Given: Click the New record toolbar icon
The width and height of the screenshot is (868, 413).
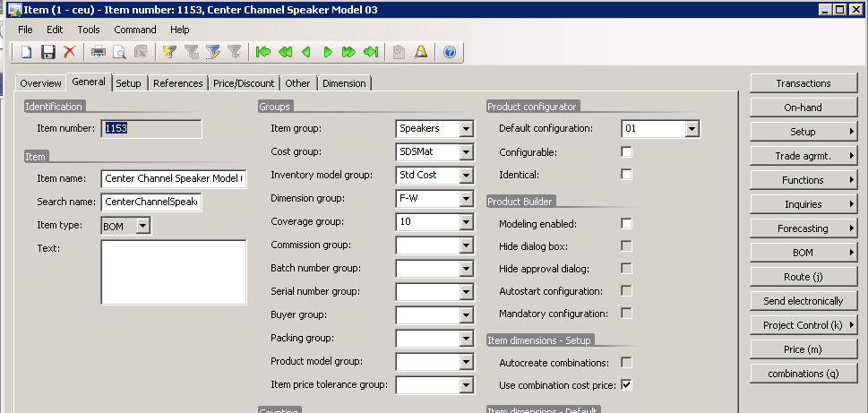Looking at the screenshot, I should point(27,52).
